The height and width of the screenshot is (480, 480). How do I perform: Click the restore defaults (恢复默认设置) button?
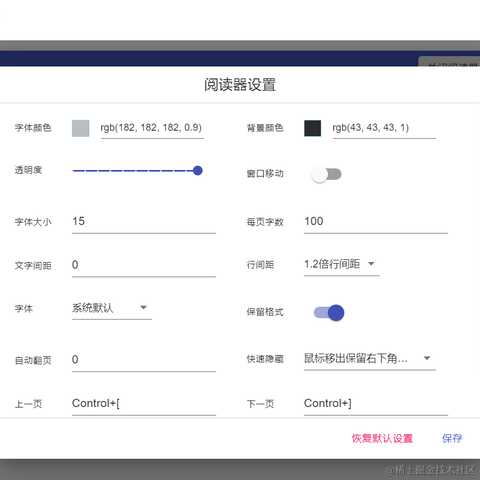tap(382, 438)
